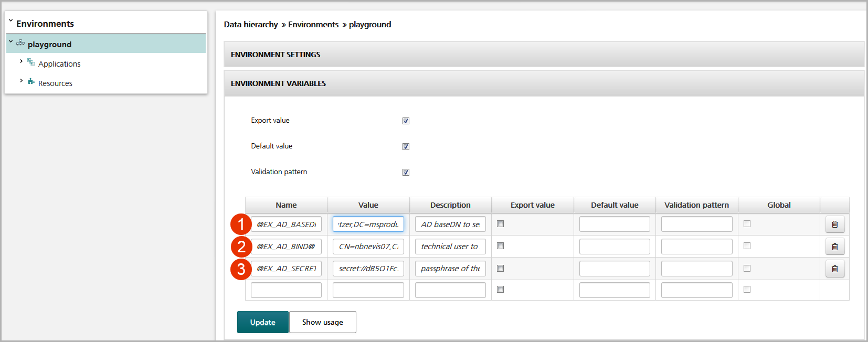Click the empty Description field in the new row
This screenshot has width=868, height=342.
pyautogui.click(x=450, y=290)
